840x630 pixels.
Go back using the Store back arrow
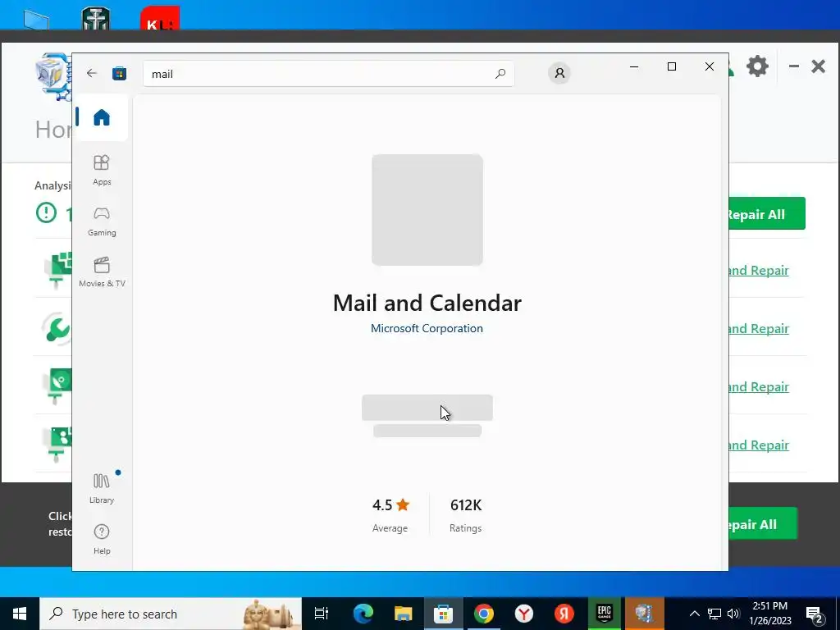pyautogui.click(x=92, y=73)
